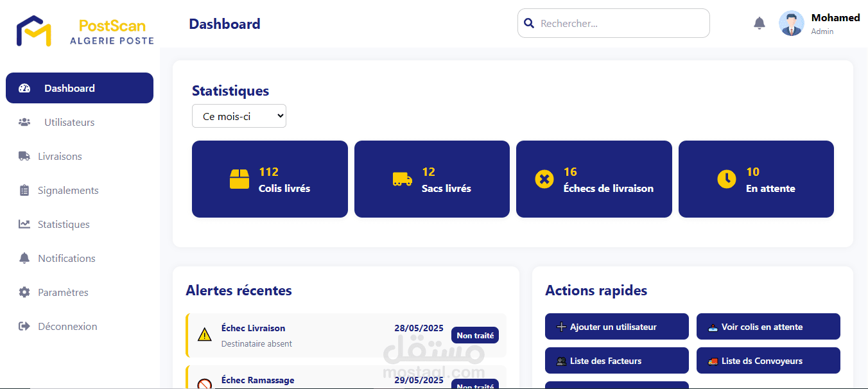Click the Livraisons truck icon in sidebar
This screenshot has width=868, height=389.
point(24,156)
